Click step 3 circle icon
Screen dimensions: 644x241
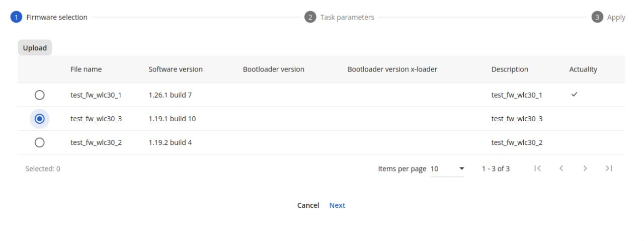coord(597,17)
